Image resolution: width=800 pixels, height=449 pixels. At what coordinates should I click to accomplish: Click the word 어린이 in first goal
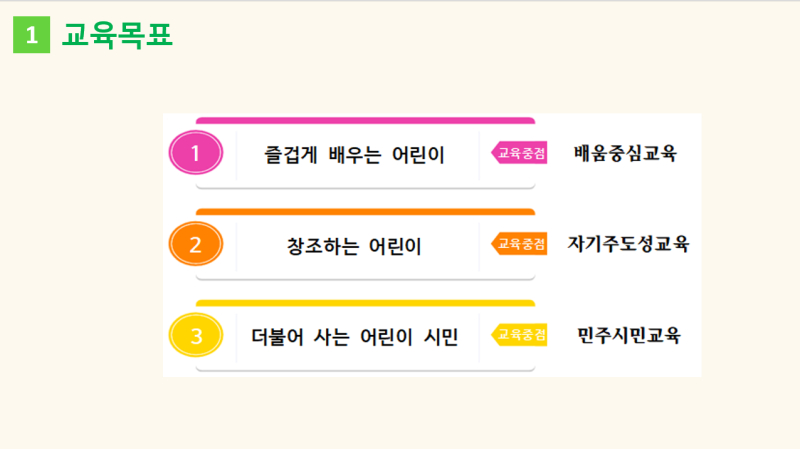click(x=418, y=155)
